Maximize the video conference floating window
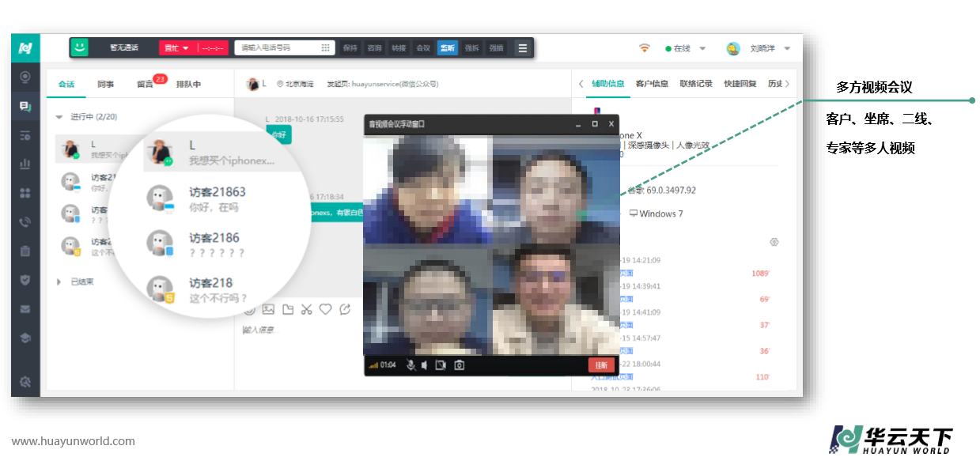Screen dimensions: 980x457 tap(595, 124)
